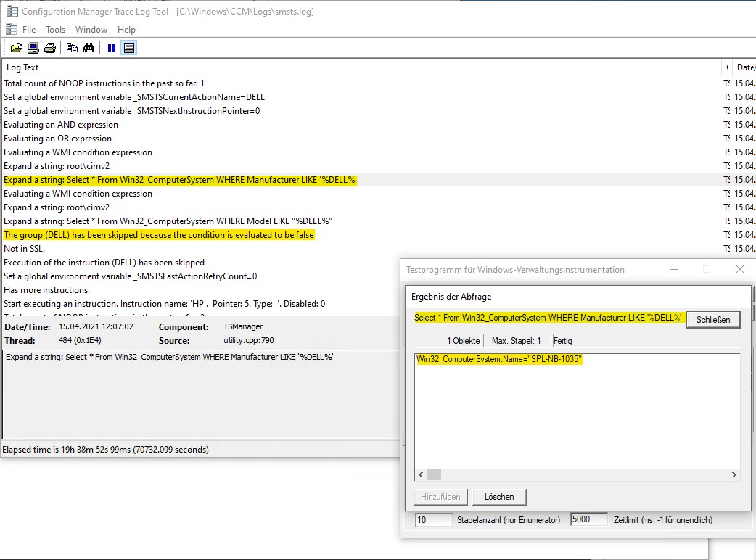The height and width of the screenshot is (560, 756).
Task: Pause log monitoring toolbar icon
Action: coord(112,48)
